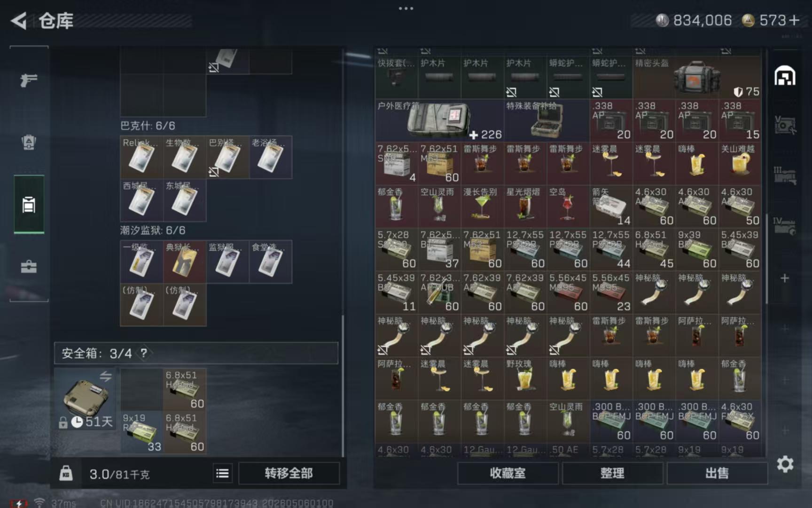Open the three-dot menu at top center
This screenshot has height=508, width=812.
(x=406, y=8)
